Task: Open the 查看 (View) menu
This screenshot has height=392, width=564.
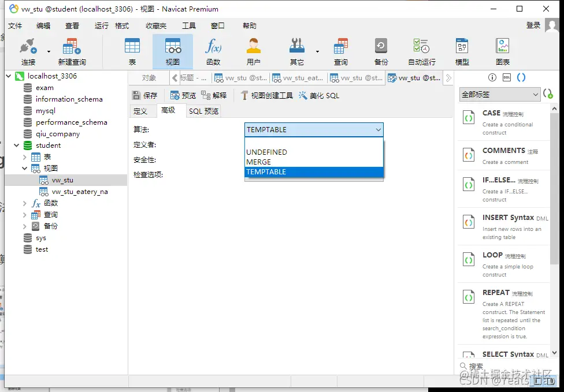Action: pos(72,25)
